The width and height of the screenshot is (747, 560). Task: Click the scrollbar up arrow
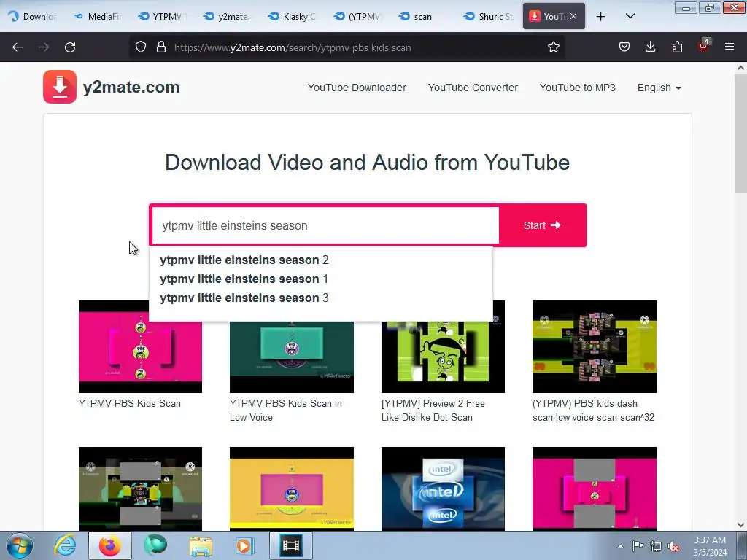pyautogui.click(x=740, y=68)
